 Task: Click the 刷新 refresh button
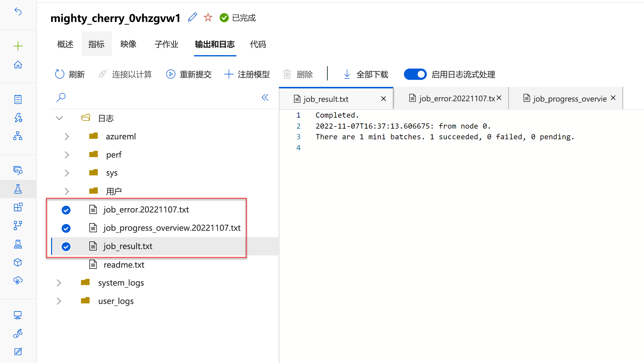click(70, 74)
